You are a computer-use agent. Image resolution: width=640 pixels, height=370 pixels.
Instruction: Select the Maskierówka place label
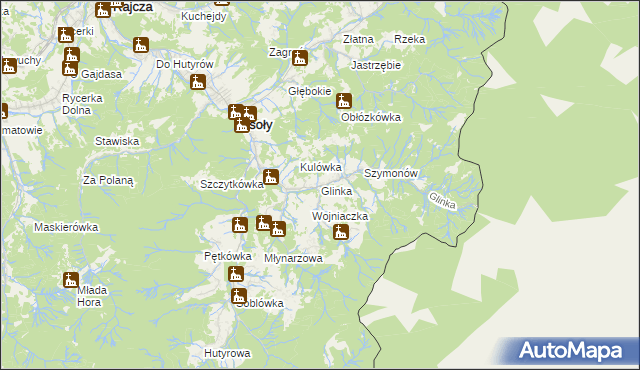pyautogui.click(x=66, y=227)
